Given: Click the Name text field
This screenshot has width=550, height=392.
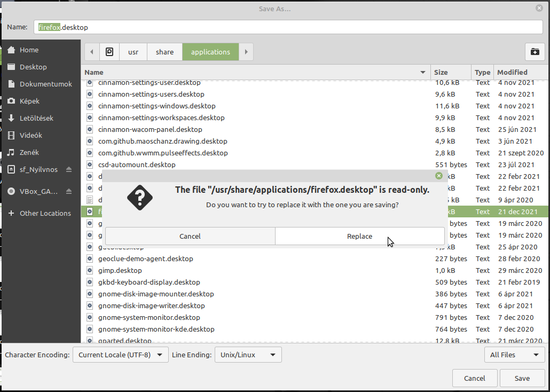Looking at the screenshot, I should pyautogui.click(x=288, y=27).
